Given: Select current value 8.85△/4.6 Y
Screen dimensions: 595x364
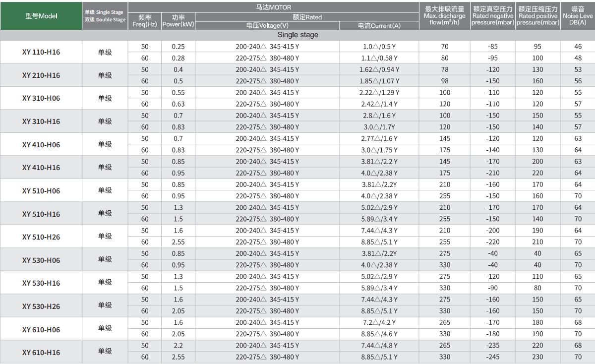Looking at the screenshot, I should pyautogui.click(x=379, y=334).
